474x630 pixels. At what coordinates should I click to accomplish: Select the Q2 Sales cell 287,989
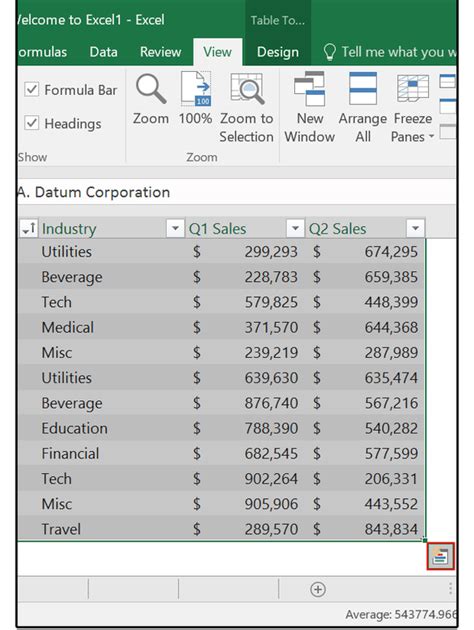point(366,353)
